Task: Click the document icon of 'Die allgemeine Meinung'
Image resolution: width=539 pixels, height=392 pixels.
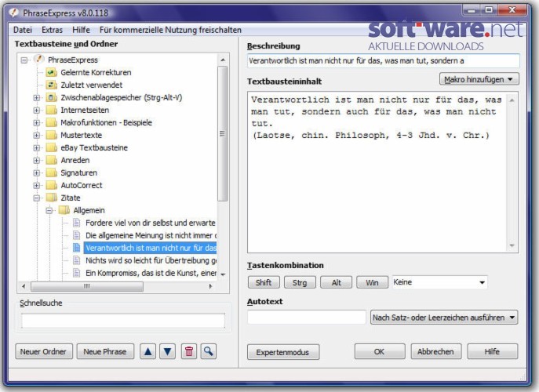Action: click(77, 235)
